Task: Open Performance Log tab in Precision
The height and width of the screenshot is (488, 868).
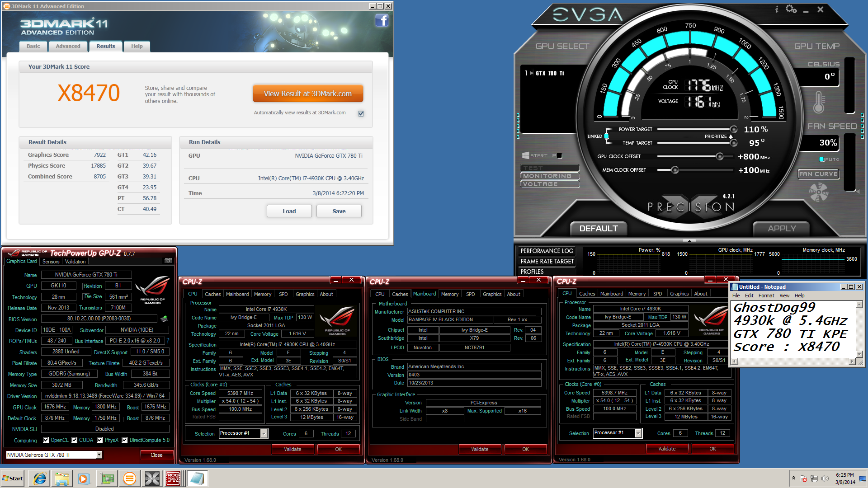Action: click(547, 251)
